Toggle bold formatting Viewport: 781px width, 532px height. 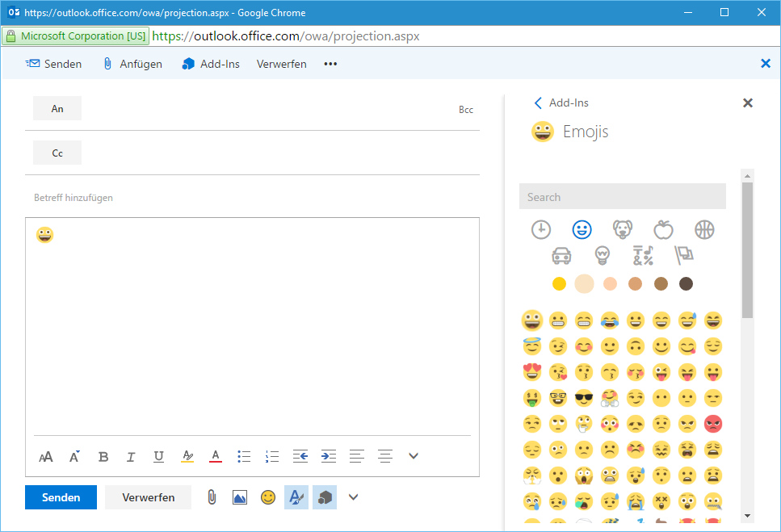coord(103,456)
